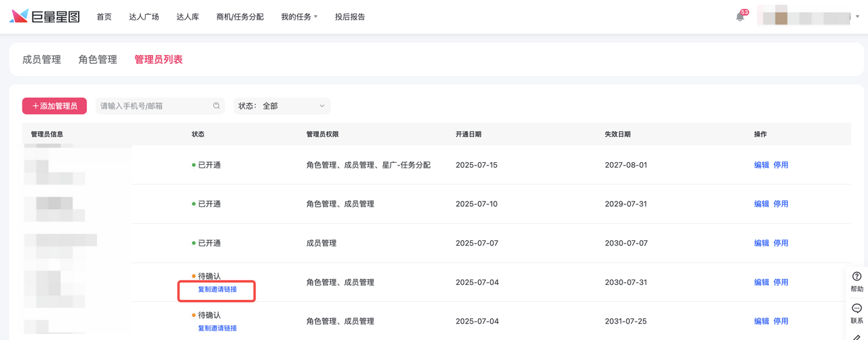Switch to the 成员管理 tab

click(x=41, y=60)
